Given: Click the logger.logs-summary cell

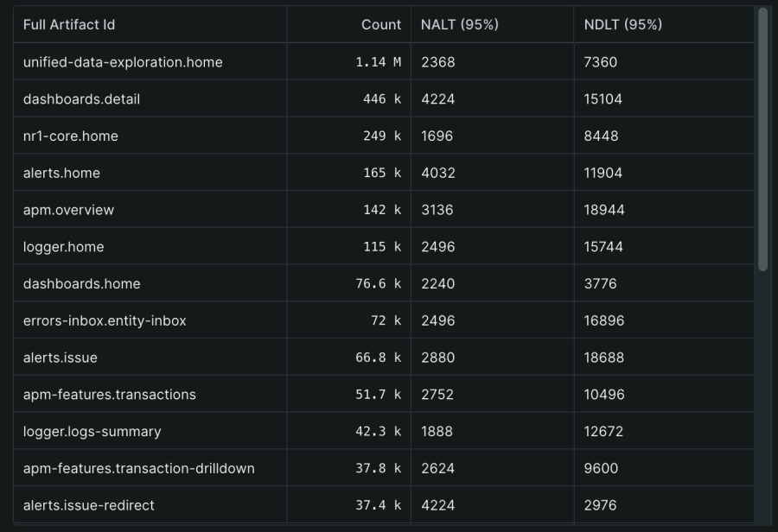Looking at the screenshot, I should click(x=92, y=431).
